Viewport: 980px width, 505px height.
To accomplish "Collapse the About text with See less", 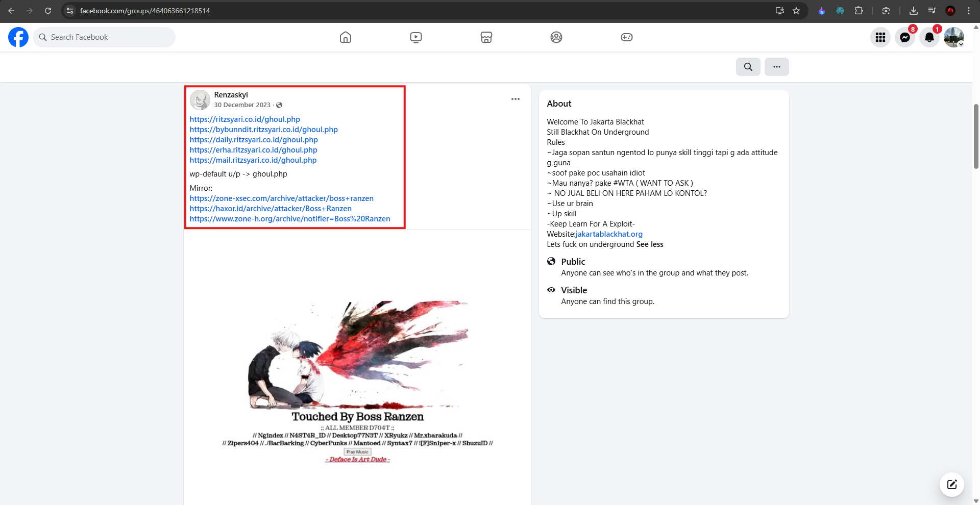I will click(x=650, y=244).
